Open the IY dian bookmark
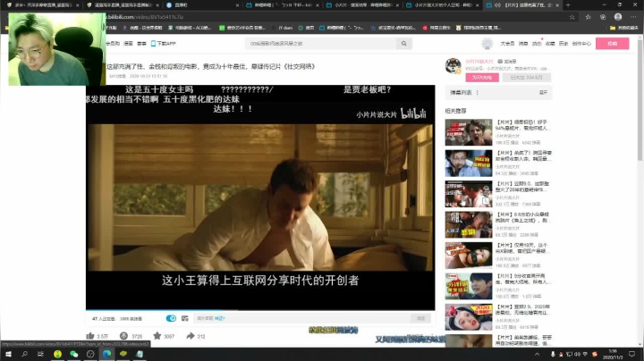 283,28
